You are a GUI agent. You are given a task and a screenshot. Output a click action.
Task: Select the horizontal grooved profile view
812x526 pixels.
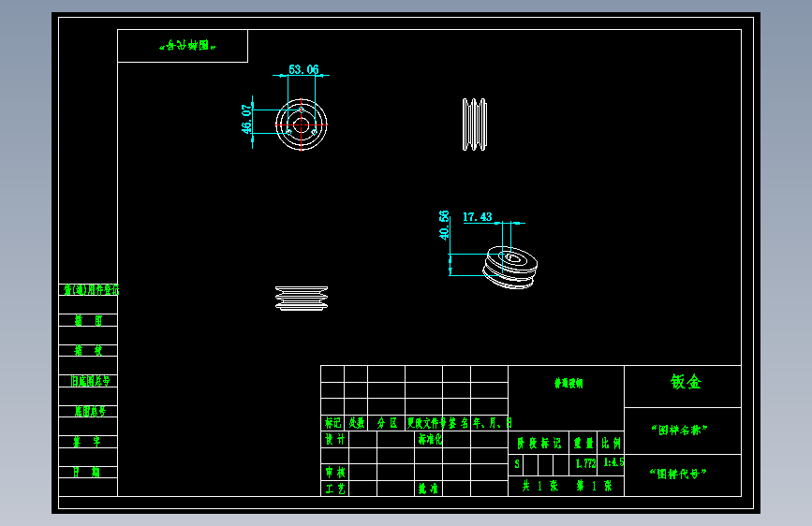(x=302, y=299)
